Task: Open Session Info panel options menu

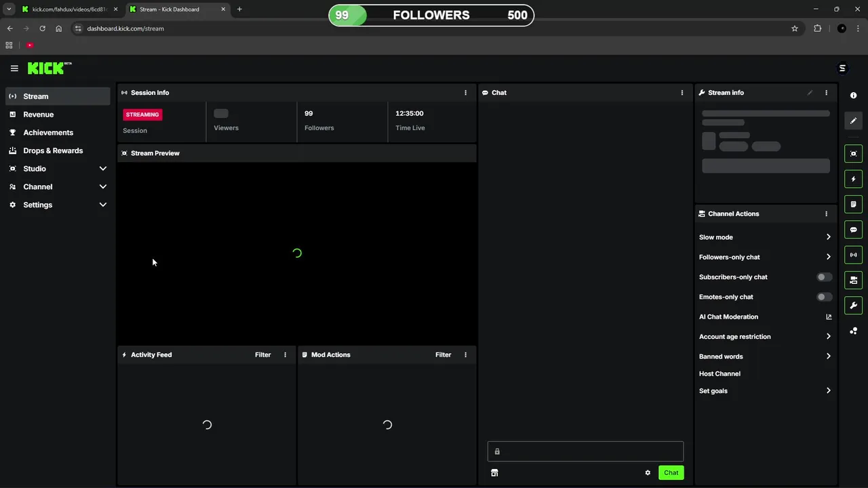Action: [465, 93]
